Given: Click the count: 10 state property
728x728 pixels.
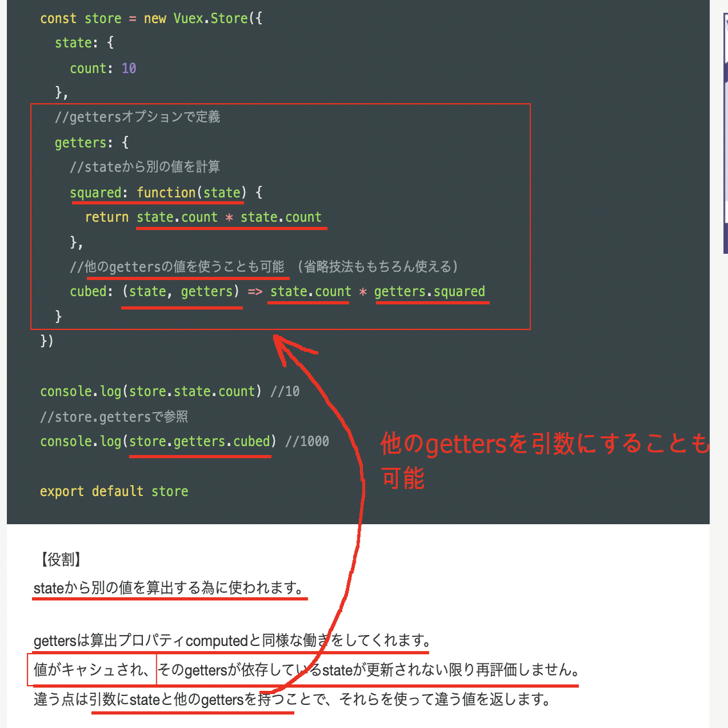Looking at the screenshot, I should coord(103,68).
